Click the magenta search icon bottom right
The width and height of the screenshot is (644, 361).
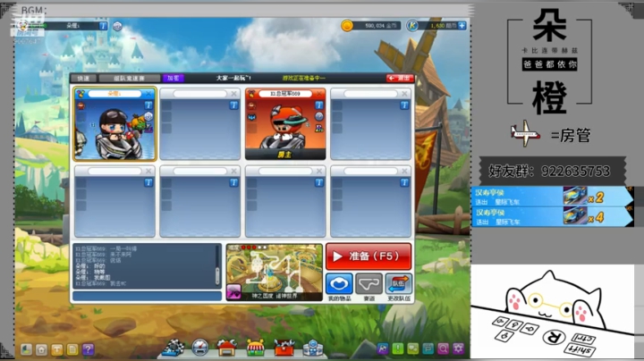pyautogui.click(x=443, y=349)
